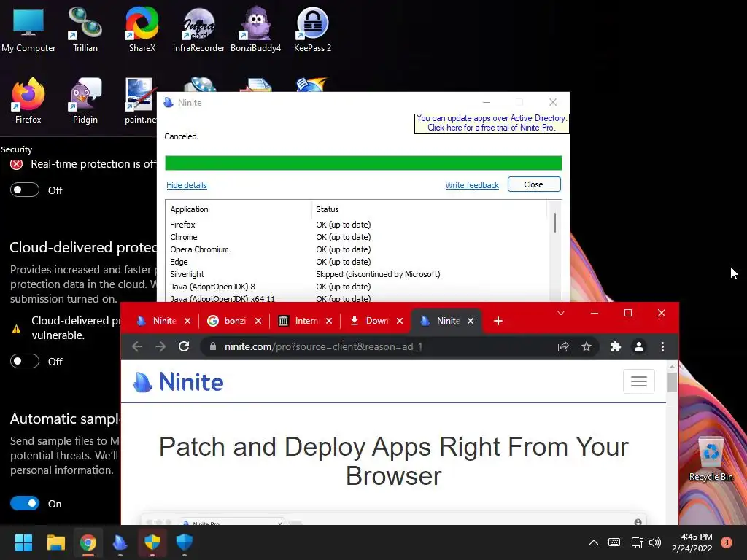The image size is (747, 560).
Task: Click the Status column header
Action: click(x=429, y=209)
